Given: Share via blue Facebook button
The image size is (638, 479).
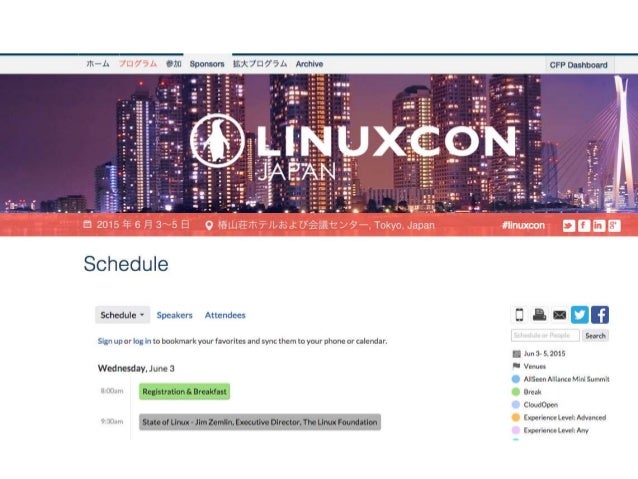Looking at the screenshot, I should [600, 315].
